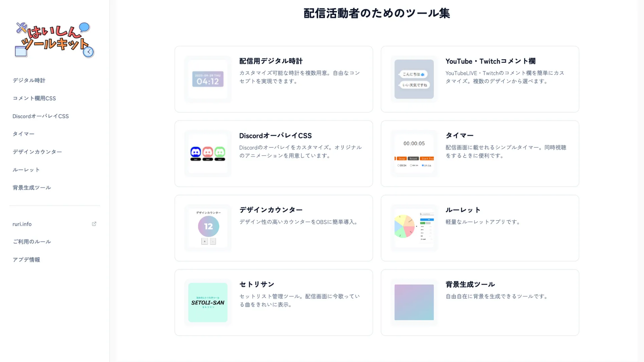
Task: Open 背景生成ツール in the sidebar
Action: click(32, 188)
